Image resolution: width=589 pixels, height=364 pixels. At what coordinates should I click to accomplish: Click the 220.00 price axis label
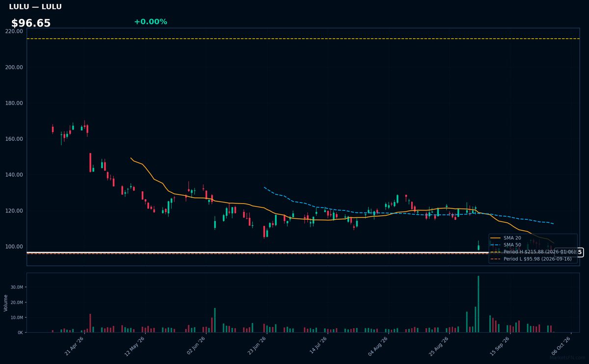click(x=14, y=31)
